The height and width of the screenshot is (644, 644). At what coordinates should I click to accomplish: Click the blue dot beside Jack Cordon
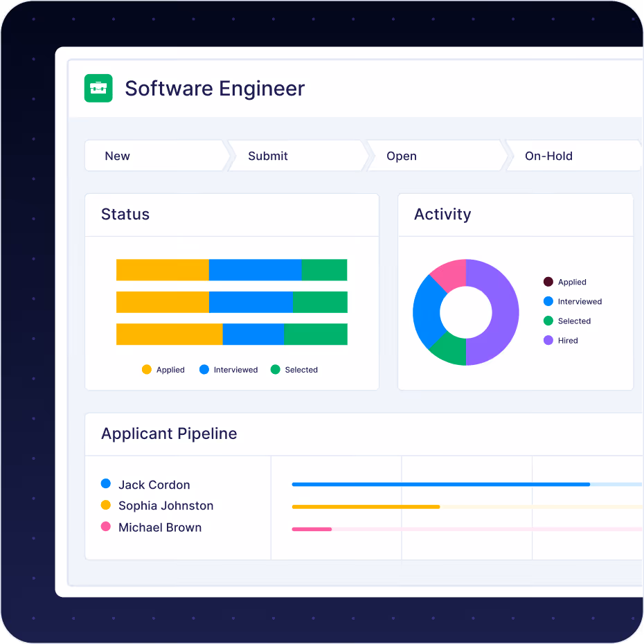(x=105, y=483)
